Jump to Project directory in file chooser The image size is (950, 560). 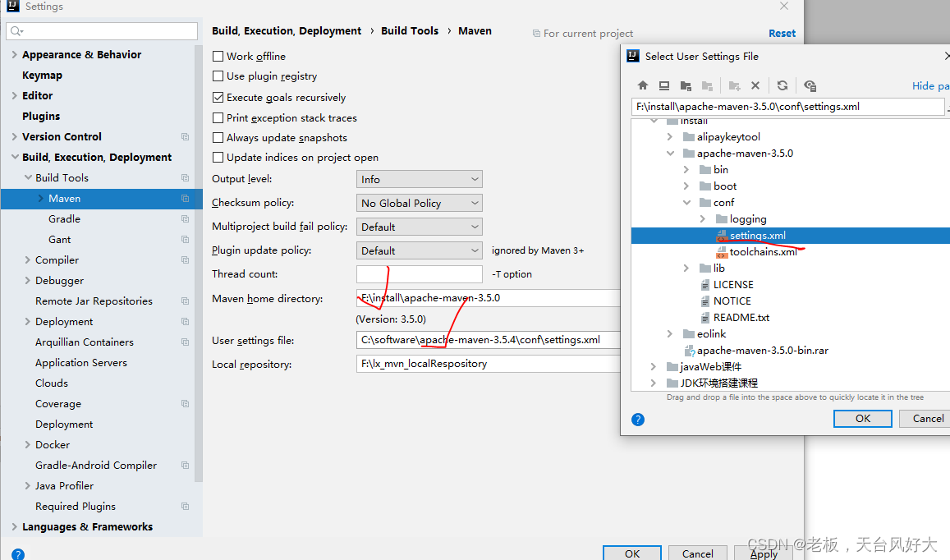[686, 85]
